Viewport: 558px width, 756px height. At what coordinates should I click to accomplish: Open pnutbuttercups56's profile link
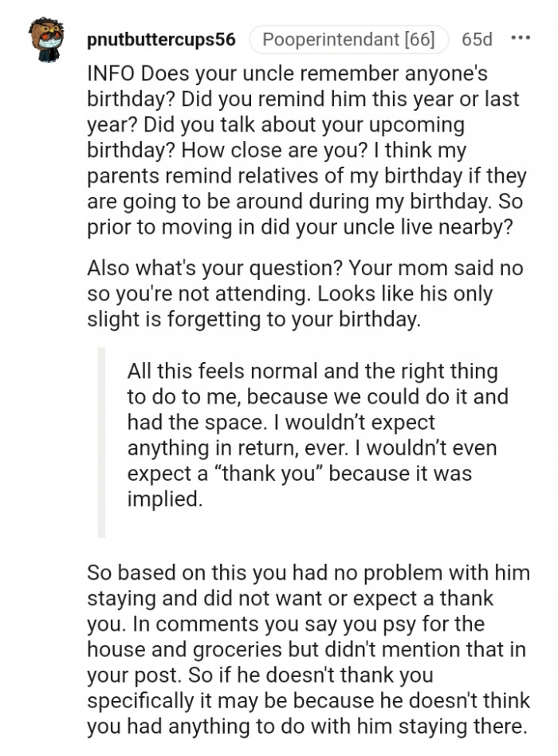click(161, 36)
